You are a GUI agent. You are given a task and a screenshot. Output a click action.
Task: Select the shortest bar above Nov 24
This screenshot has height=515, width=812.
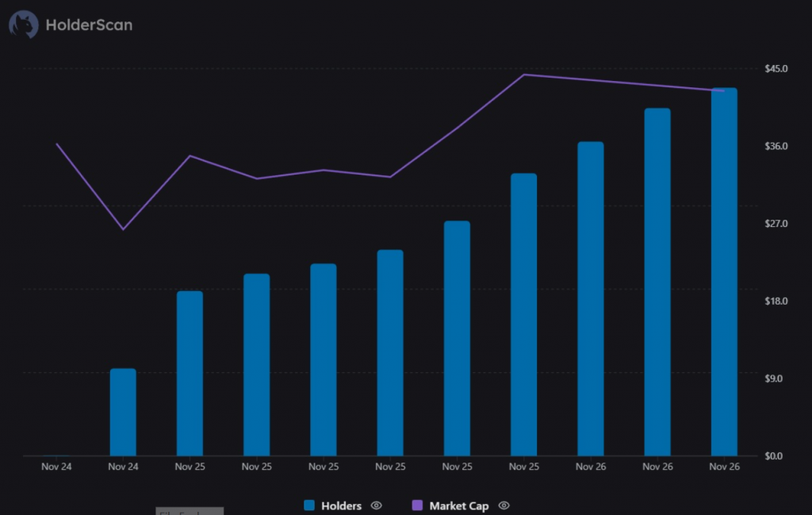point(123,413)
